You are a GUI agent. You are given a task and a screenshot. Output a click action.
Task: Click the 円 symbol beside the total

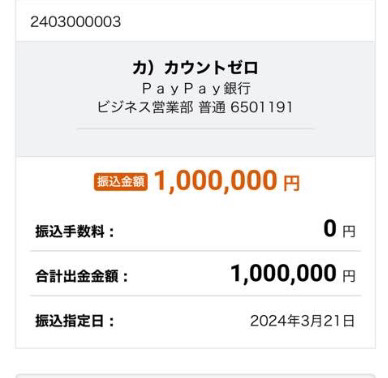(x=349, y=276)
